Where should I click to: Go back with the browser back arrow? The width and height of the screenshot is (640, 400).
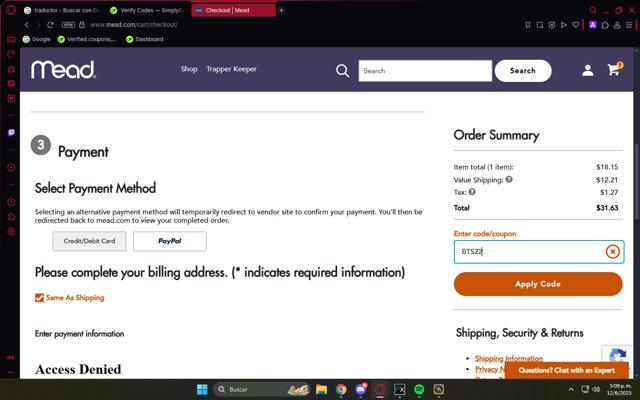pyautogui.click(x=27, y=25)
